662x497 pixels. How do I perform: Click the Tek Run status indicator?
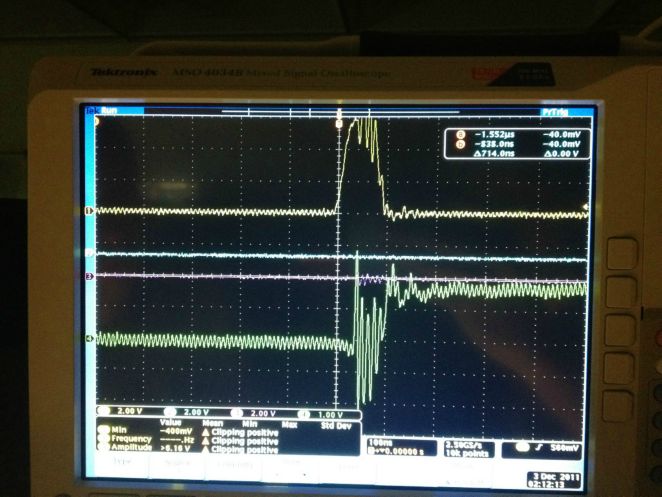click(x=103, y=111)
